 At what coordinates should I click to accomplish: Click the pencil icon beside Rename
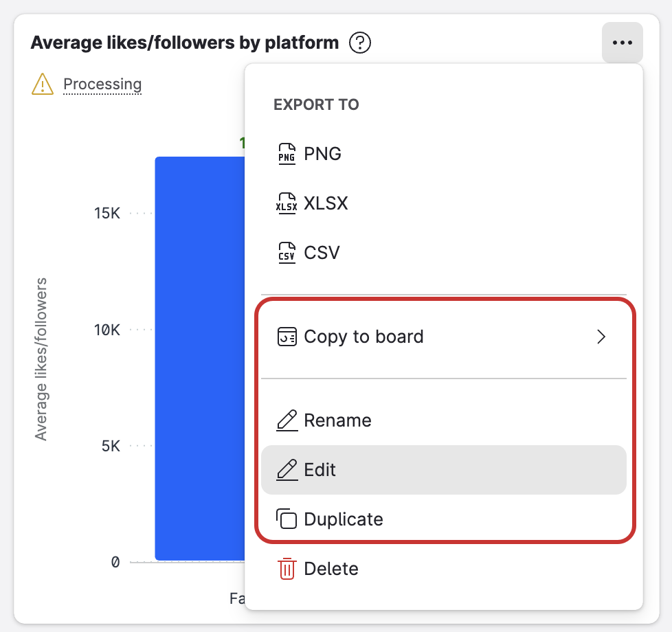click(x=287, y=420)
